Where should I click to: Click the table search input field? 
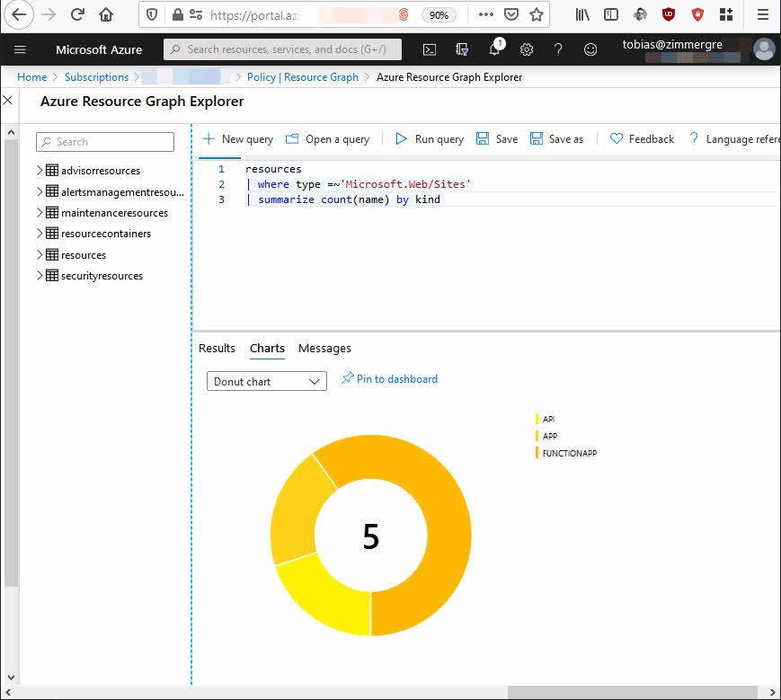pyautogui.click(x=105, y=142)
